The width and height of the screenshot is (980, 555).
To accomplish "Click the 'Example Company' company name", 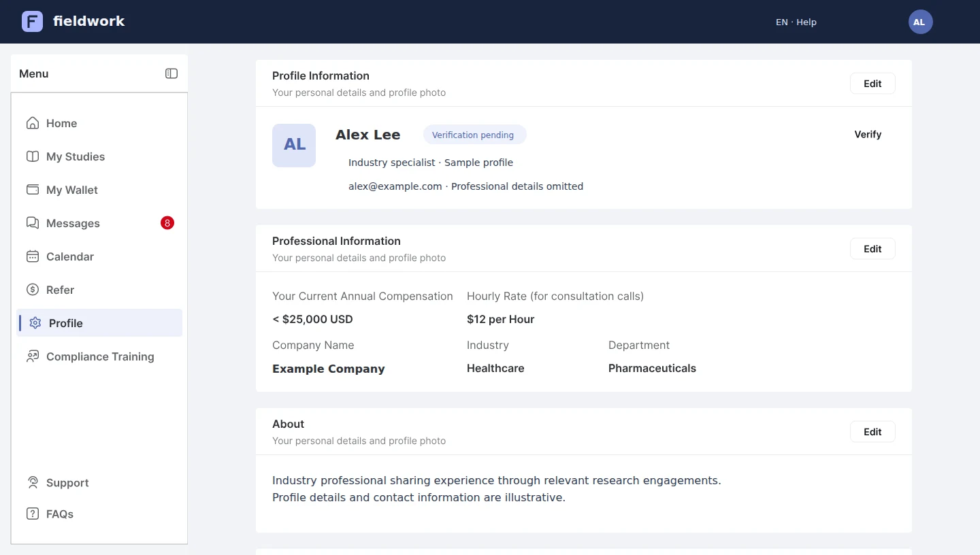I will (329, 369).
